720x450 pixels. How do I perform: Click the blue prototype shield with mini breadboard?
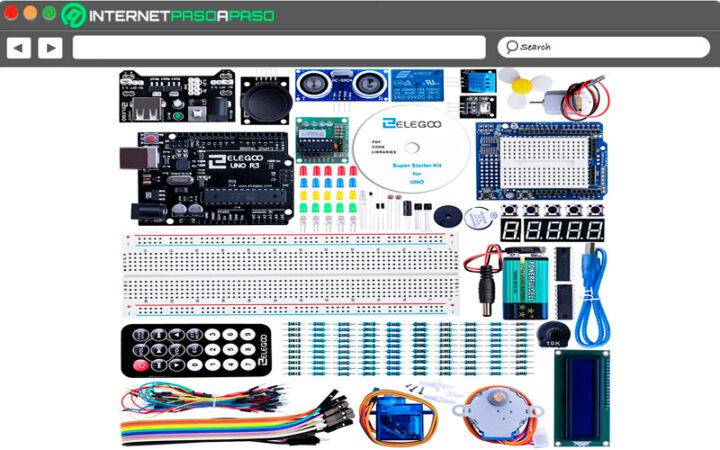[x=542, y=161]
